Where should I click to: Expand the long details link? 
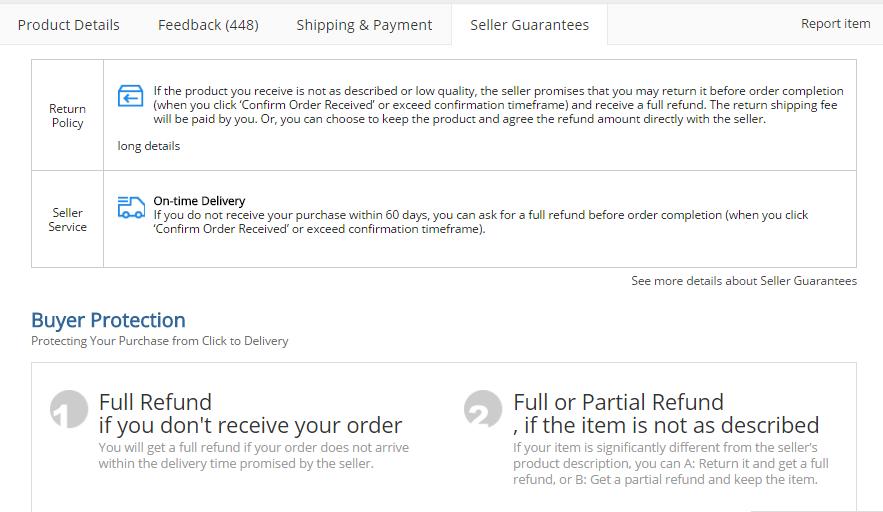pyautogui.click(x=149, y=146)
